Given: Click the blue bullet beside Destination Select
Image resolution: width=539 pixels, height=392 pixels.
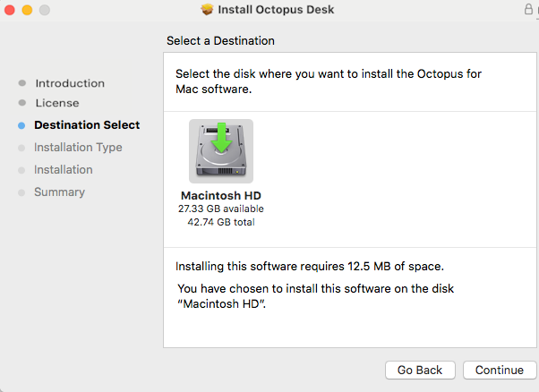Looking at the screenshot, I should click(x=21, y=125).
